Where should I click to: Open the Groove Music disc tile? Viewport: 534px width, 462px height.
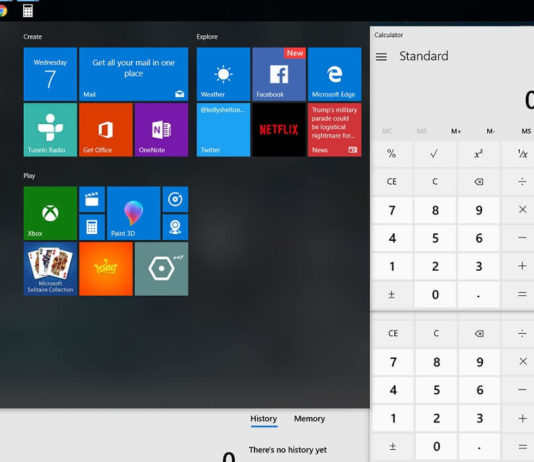coord(175,199)
